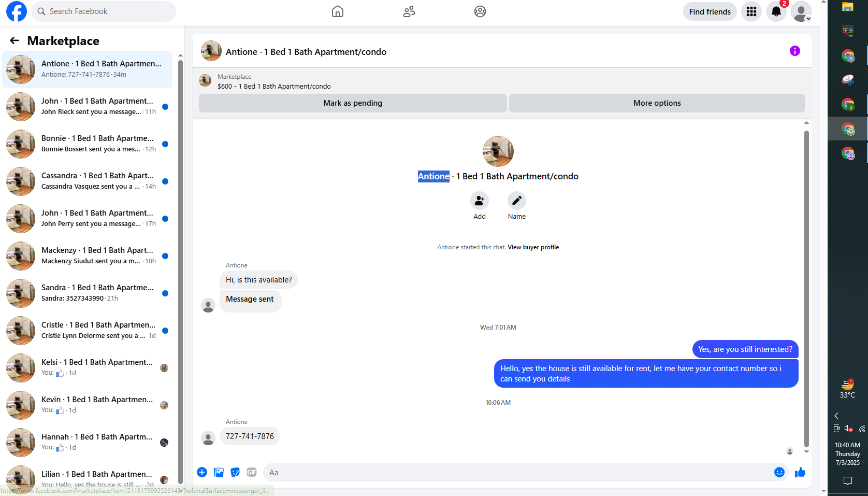The image size is (868, 496).
Task: Open the GIF picker icon
Action: (252, 472)
